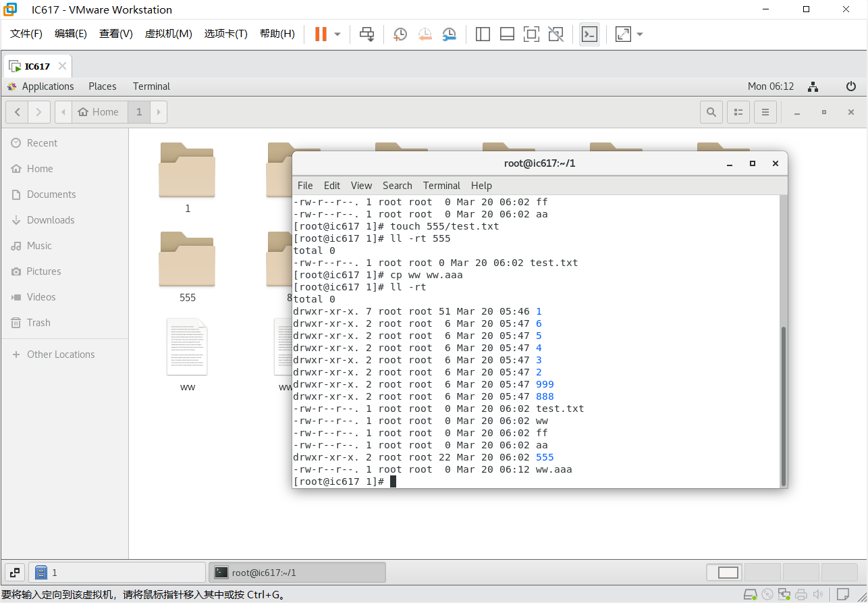Open Other Locations in the sidebar

pyautogui.click(x=64, y=355)
